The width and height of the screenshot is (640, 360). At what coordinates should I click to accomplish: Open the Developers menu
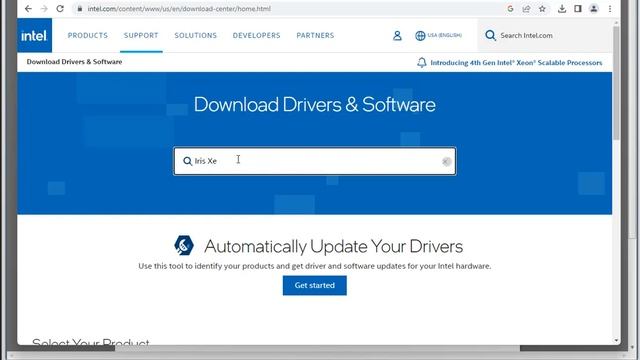(x=256, y=36)
